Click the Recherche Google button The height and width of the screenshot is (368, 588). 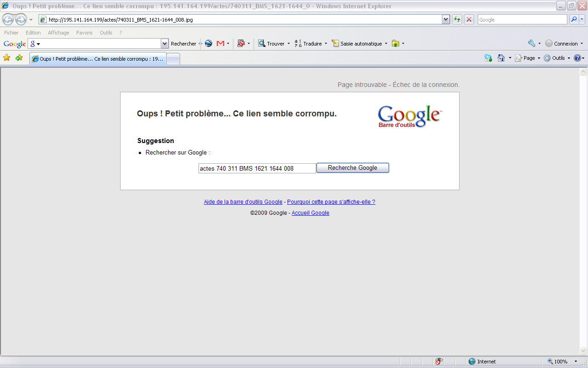pyautogui.click(x=353, y=168)
